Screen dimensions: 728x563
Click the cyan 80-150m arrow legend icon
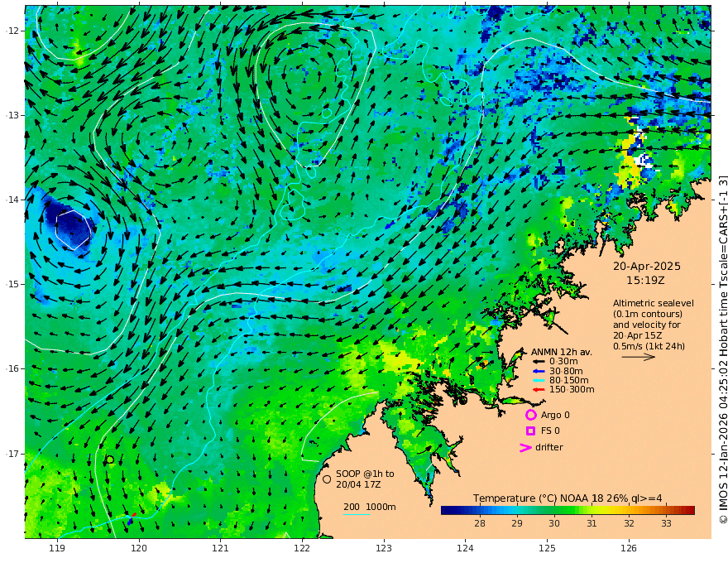pos(539,380)
